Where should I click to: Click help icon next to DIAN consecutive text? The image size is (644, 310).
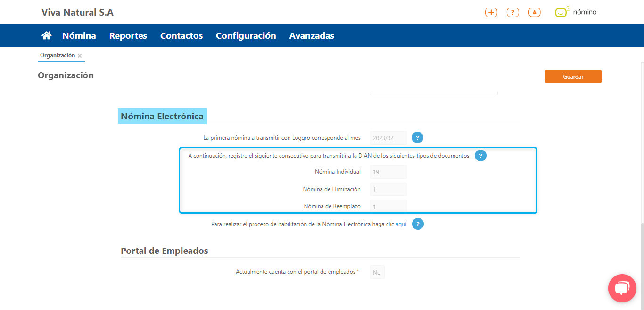pos(480,156)
